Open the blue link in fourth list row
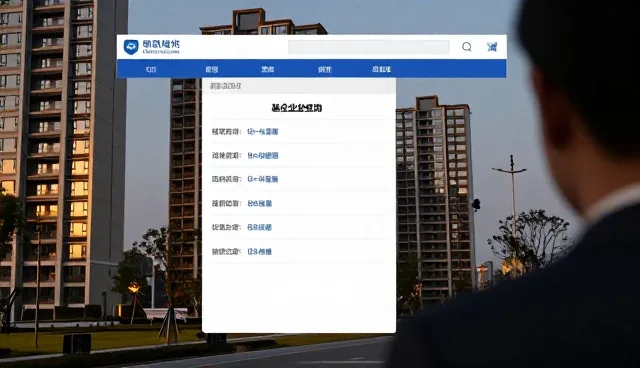The height and width of the screenshot is (368, 640). click(x=260, y=203)
